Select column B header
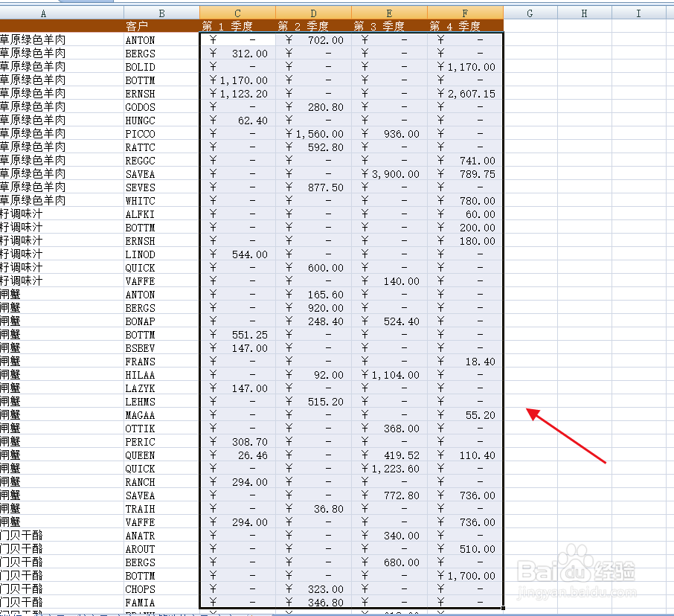Viewport: 674px width, 616px height. [161, 13]
